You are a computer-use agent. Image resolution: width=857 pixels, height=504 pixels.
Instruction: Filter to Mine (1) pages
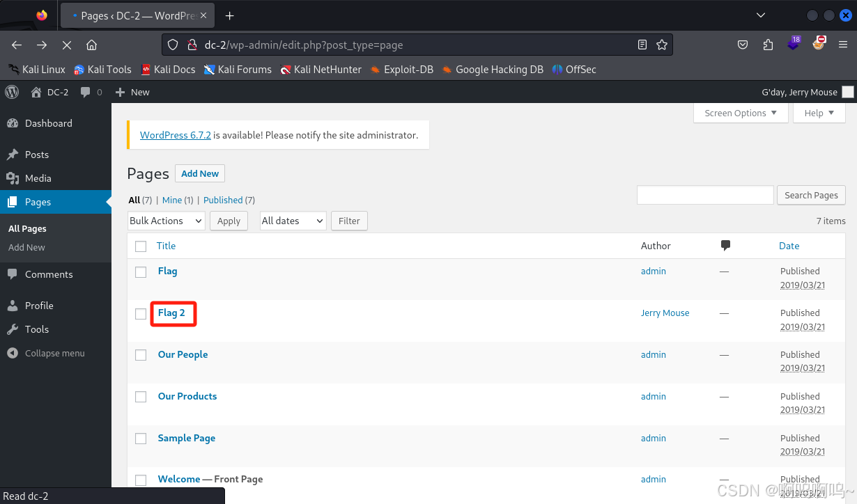pos(178,200)
